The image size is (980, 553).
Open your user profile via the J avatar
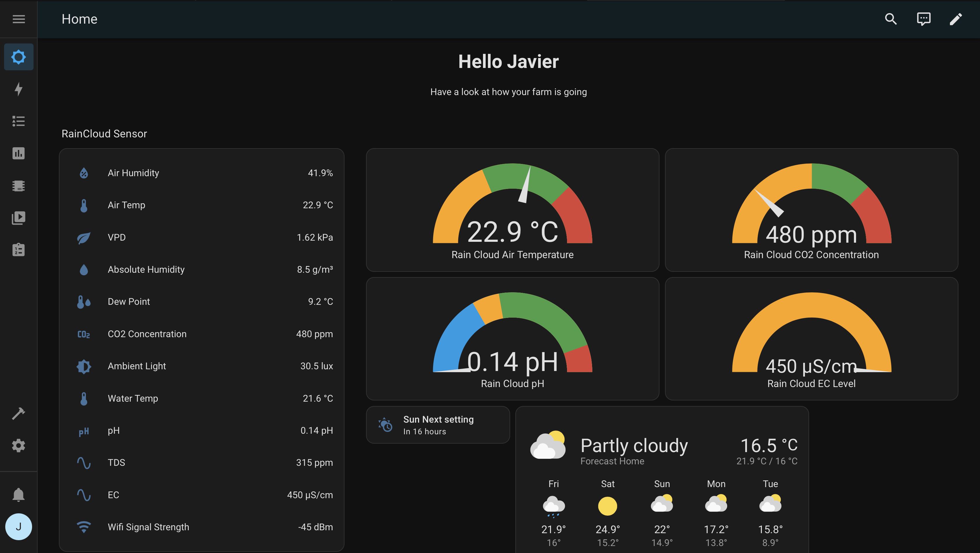[18, 526]
